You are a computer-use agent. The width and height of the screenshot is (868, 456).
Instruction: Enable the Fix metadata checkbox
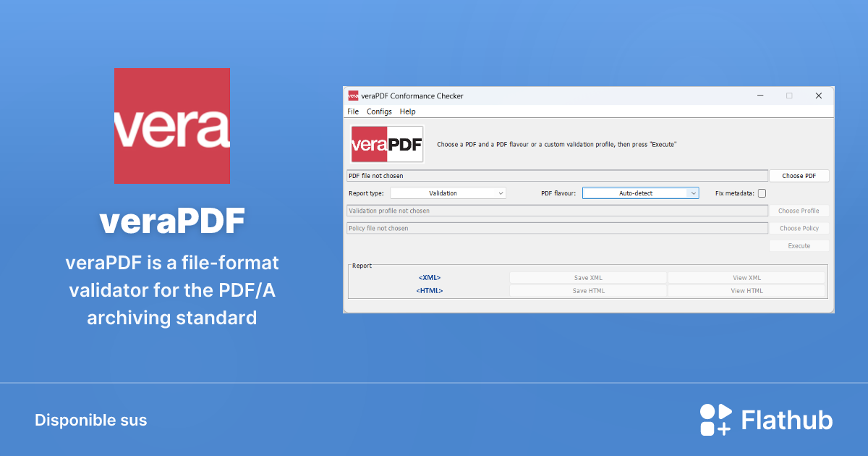[762, 193]
